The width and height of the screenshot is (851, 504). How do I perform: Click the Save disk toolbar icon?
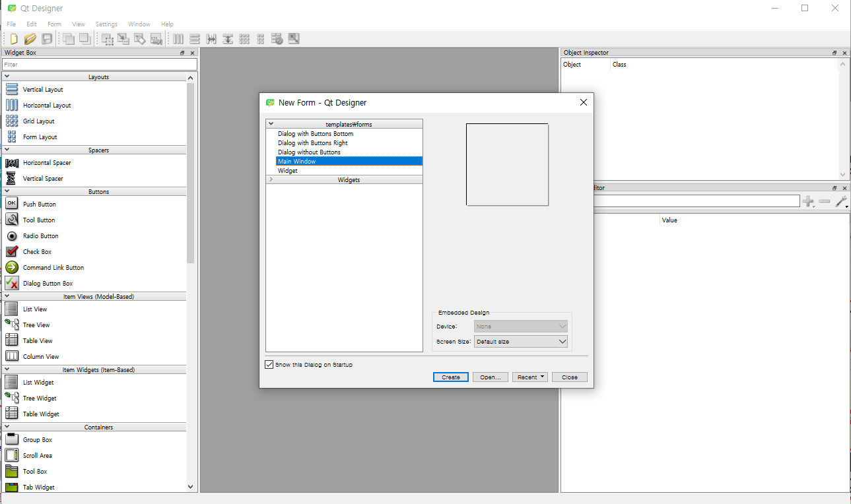coord(47,39)
